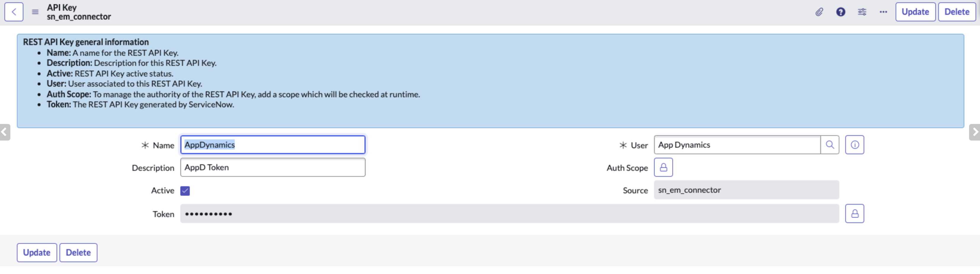The width and height of the screenshot is (980, 274).
Task: Click the 'Auth Scope:' info bullet
Action: coord(233,94)
